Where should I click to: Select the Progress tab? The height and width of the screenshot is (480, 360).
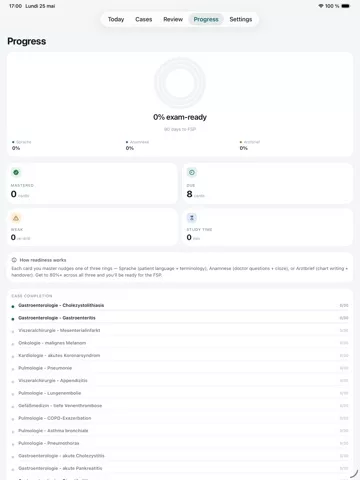click(x=206, y=19)
